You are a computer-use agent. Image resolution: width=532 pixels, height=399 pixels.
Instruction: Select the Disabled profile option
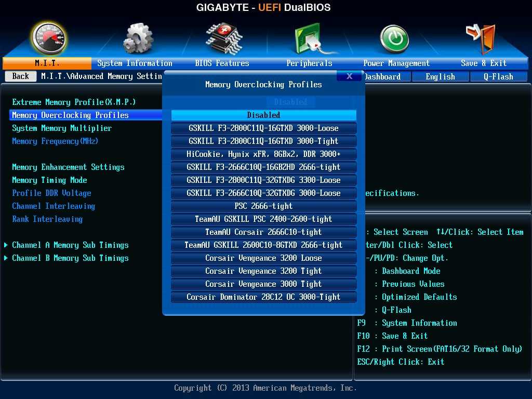263,115
